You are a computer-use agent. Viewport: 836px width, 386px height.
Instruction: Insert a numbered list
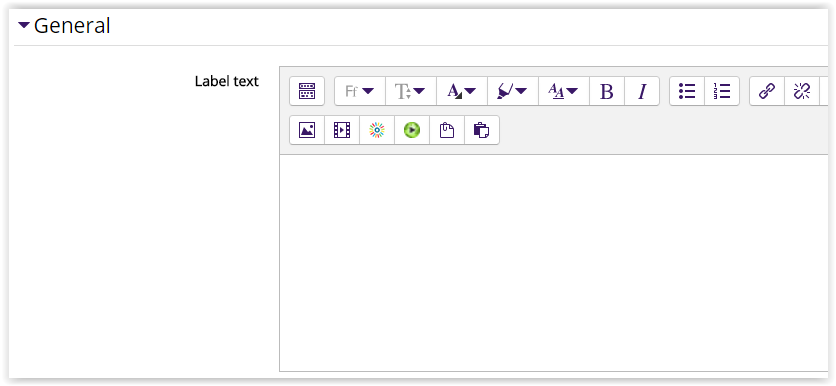[722, 91]
